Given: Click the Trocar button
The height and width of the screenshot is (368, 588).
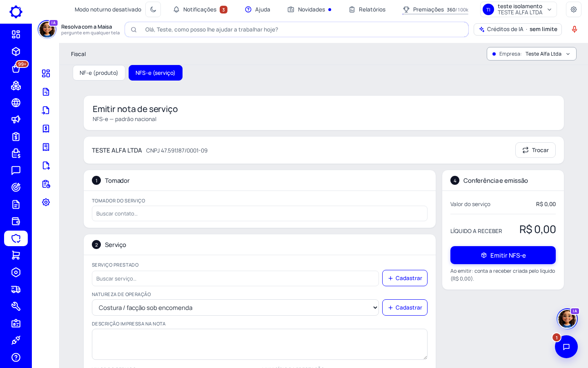Looking at the screenshot, I should [x=535, y=150].
